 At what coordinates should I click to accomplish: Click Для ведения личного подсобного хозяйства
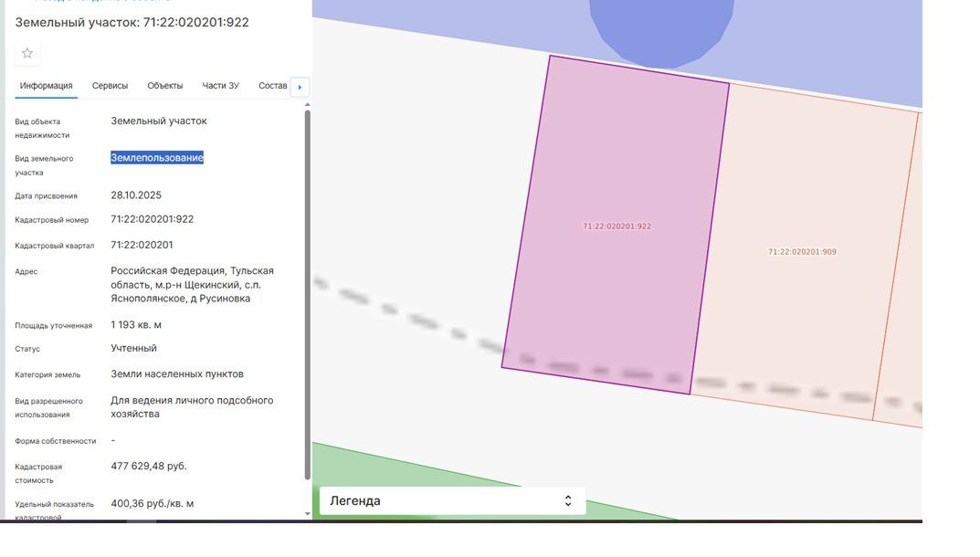pyautogui.click(x=192, y=407)
